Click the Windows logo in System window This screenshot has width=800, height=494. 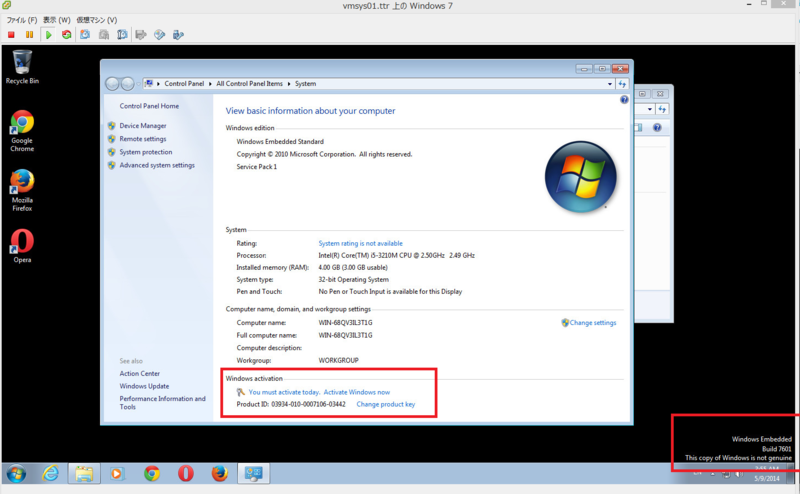click(581, 177)
